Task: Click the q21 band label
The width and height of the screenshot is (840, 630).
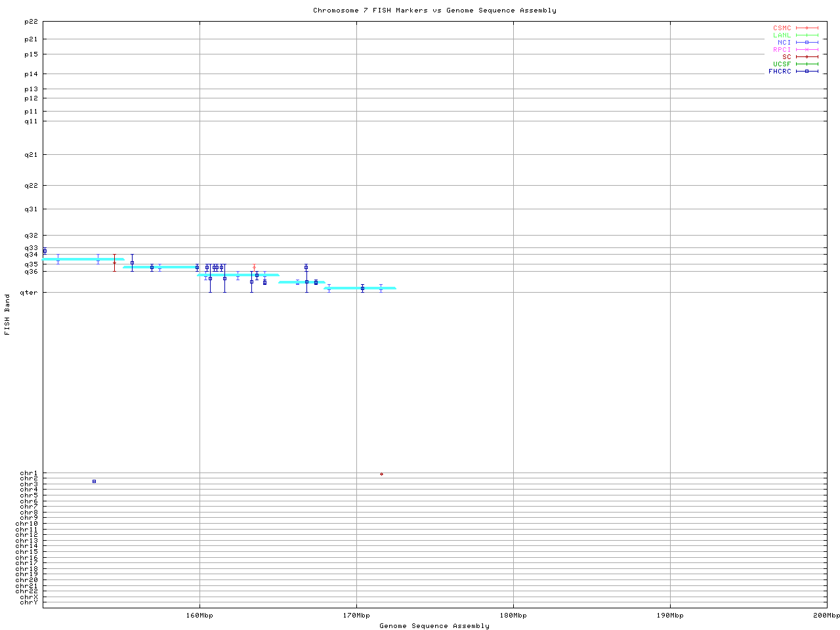Action: (x=31, y=155)
